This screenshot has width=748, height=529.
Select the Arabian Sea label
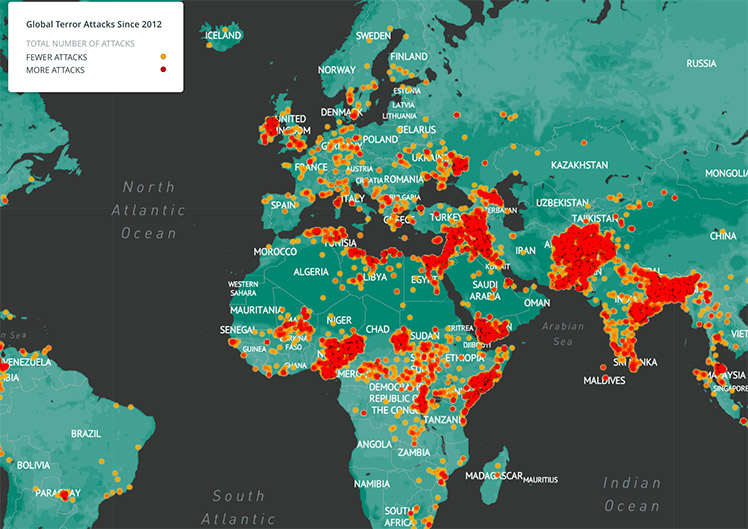pos(563,334)
